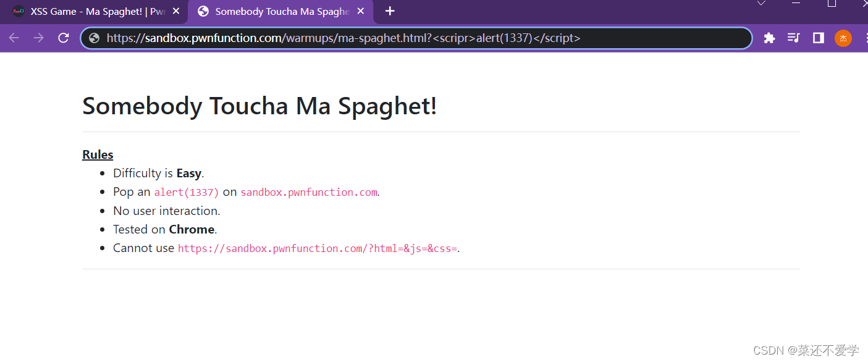Click the address bar URL field

pos(416,38)
